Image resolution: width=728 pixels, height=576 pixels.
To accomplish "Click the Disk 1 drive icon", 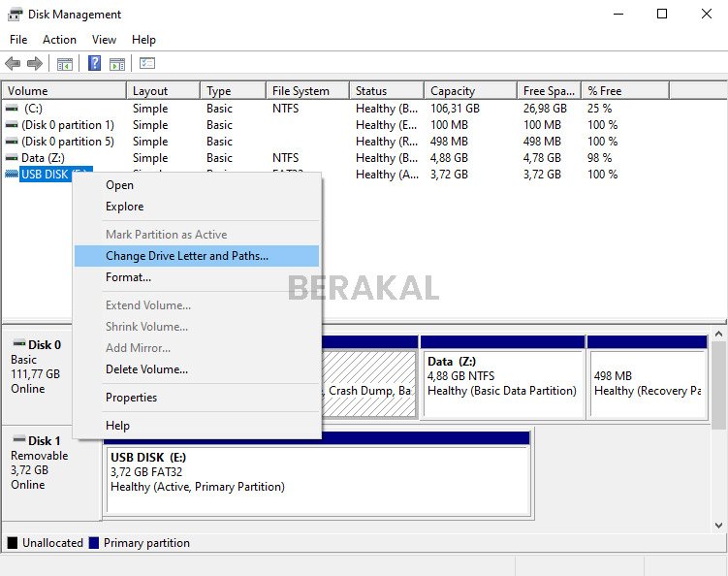I will [19, 439].
